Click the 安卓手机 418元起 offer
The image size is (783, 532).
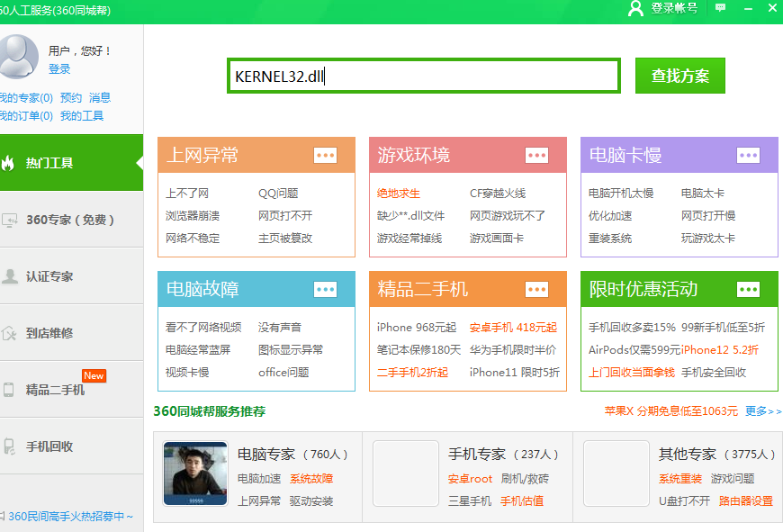[x=513, y=327]
